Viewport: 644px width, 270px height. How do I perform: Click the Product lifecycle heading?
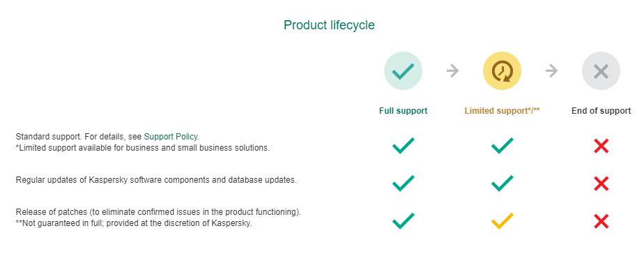329,25
